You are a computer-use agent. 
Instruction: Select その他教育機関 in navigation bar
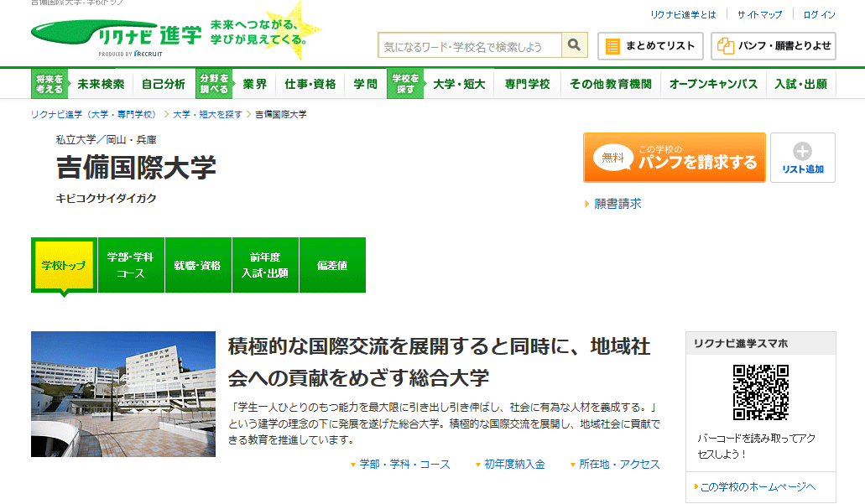(x=611, y=84)
